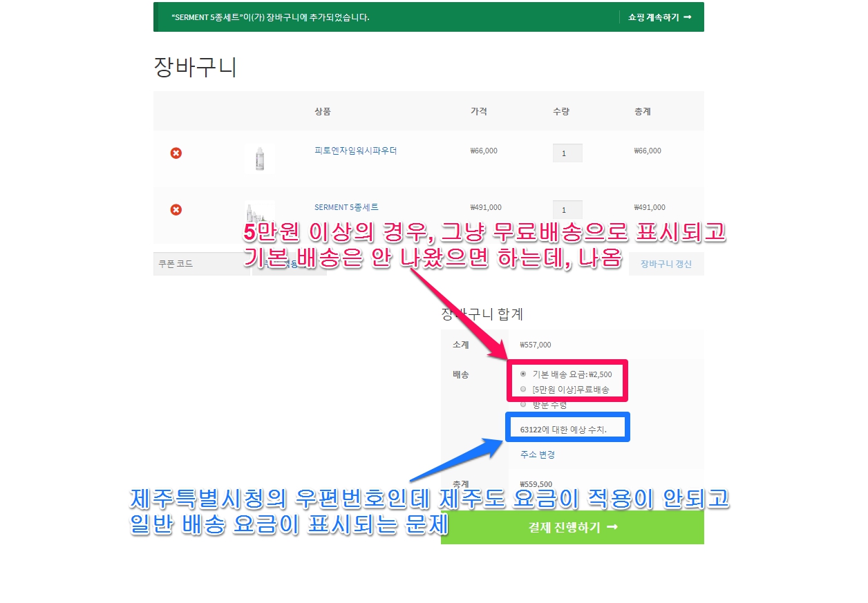
Task: Click the quantity field for 피토엔자임워시파우더
Action: click(x=567, y=153)
